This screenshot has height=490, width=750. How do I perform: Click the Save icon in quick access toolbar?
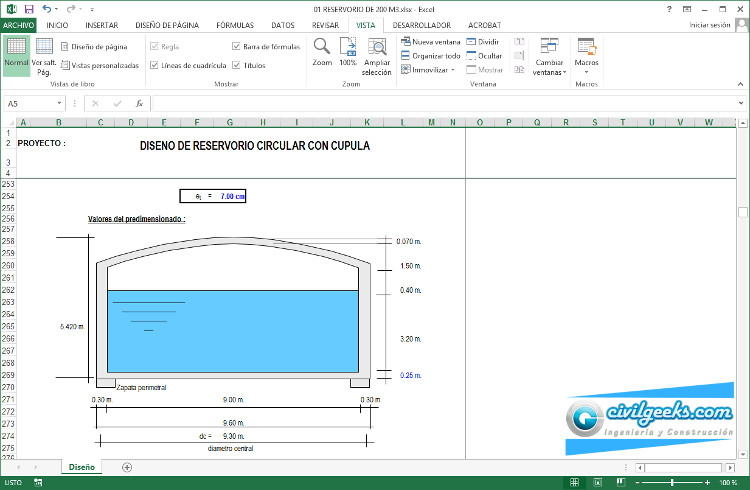click(x=29, y=8)
